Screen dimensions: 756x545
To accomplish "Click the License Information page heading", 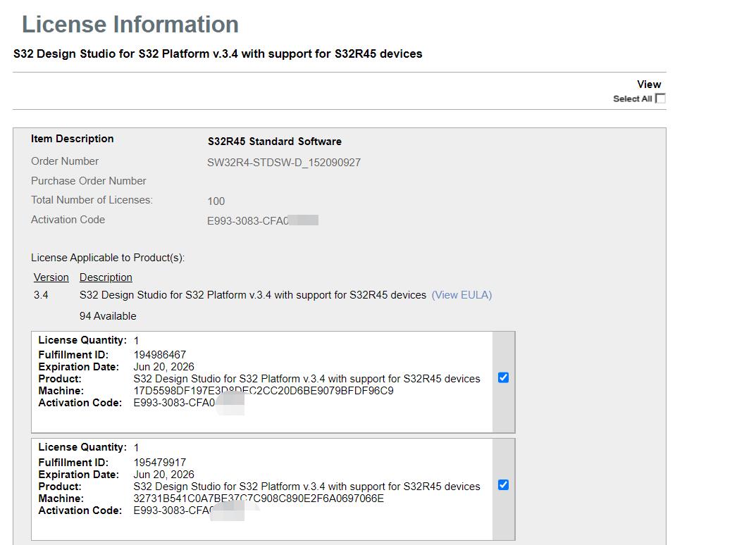I will [130, 25].
